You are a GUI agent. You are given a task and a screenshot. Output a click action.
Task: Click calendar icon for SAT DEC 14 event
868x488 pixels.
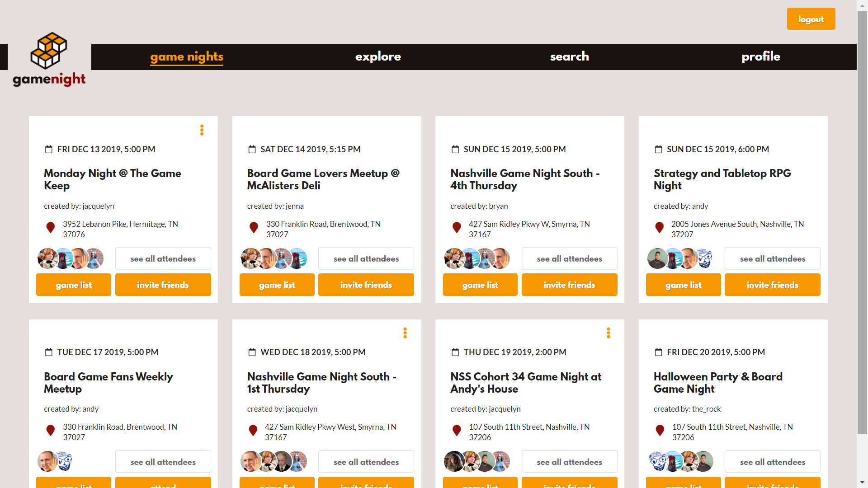click(252, 150)
